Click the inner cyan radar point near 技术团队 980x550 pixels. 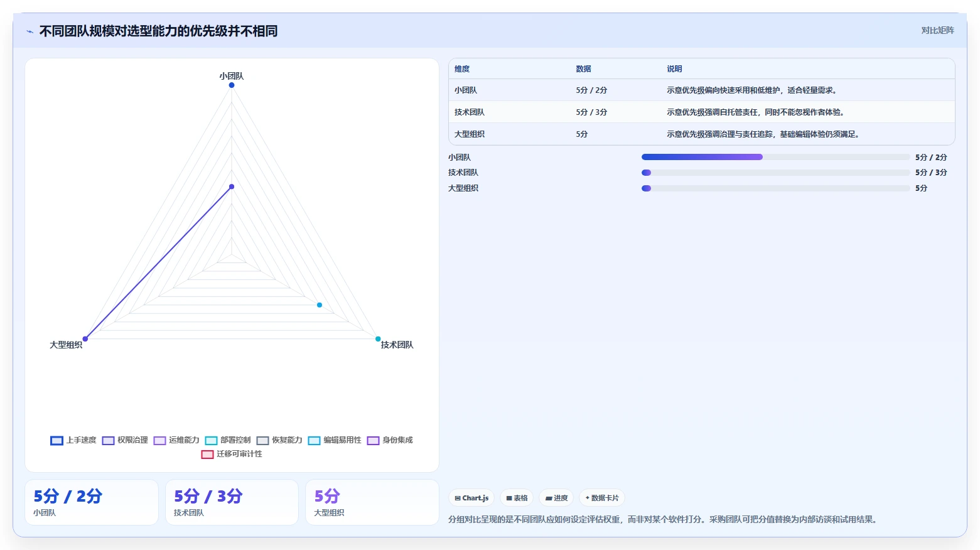click(320, 305)
